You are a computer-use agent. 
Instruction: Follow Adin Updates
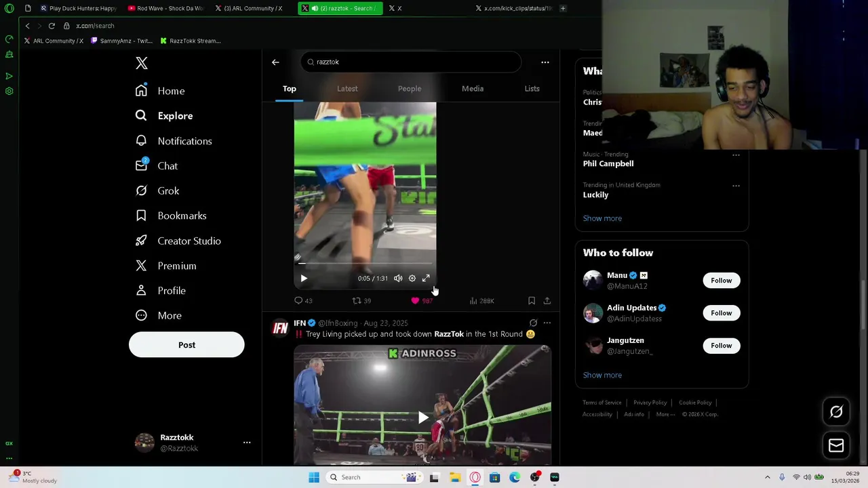(722, 313)
